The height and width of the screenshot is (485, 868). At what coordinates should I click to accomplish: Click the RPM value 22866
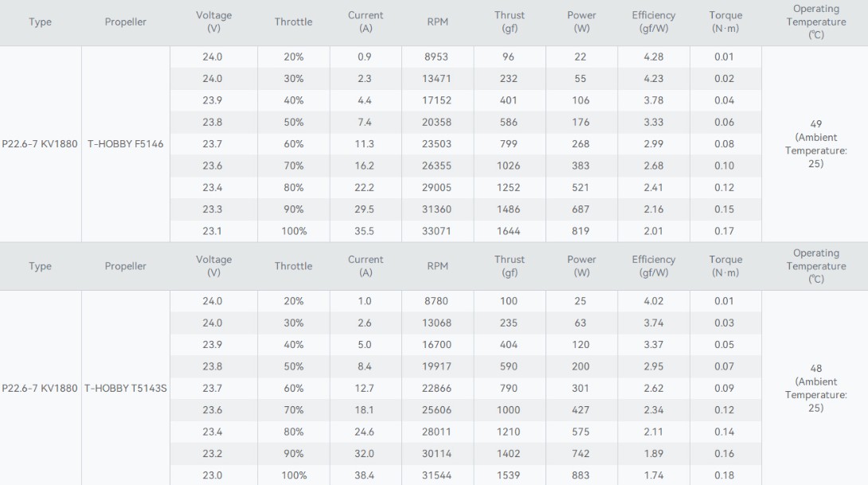tap(437, 389)
